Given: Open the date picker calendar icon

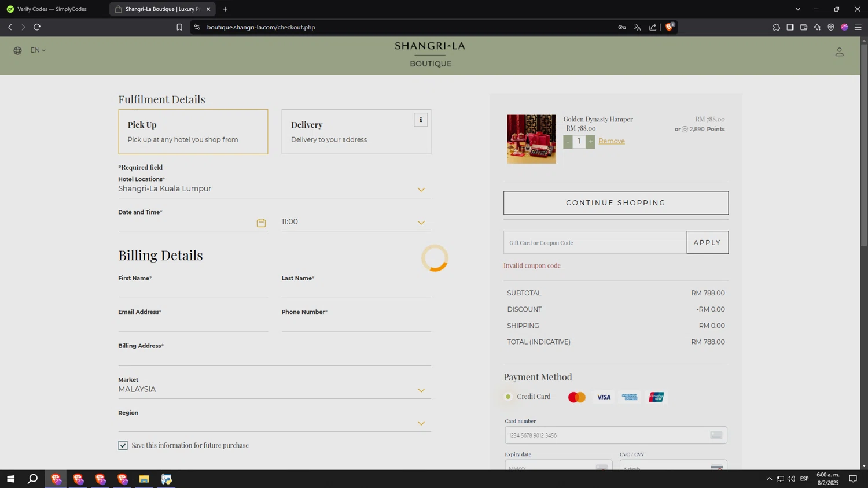Looking at the screenshot, I should [261, 223].
